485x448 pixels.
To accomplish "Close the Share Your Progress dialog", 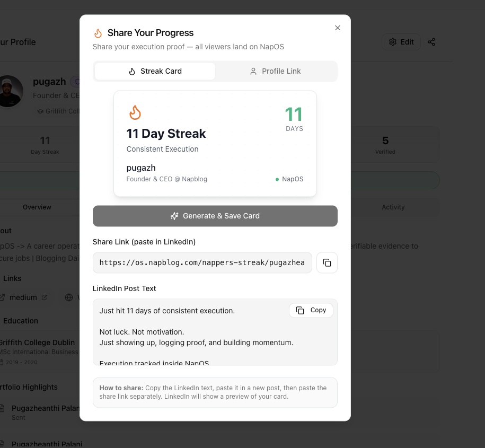I will (x=338, y=28).
